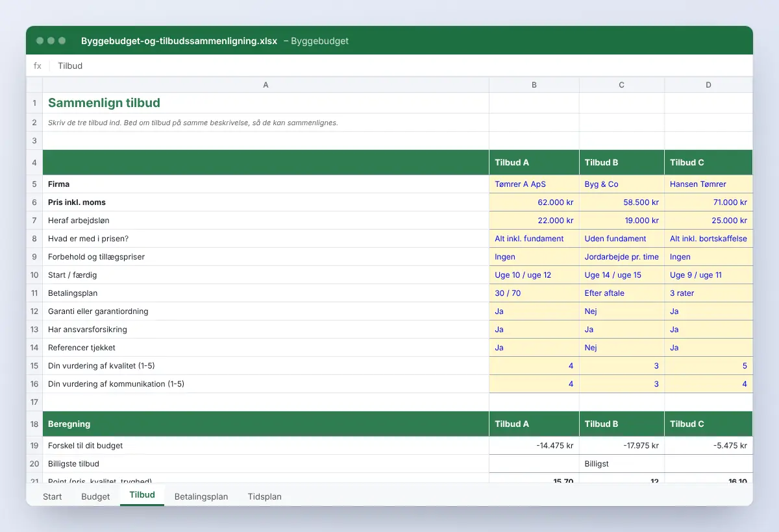Click the fx formula icon

(x=37, y=66)
